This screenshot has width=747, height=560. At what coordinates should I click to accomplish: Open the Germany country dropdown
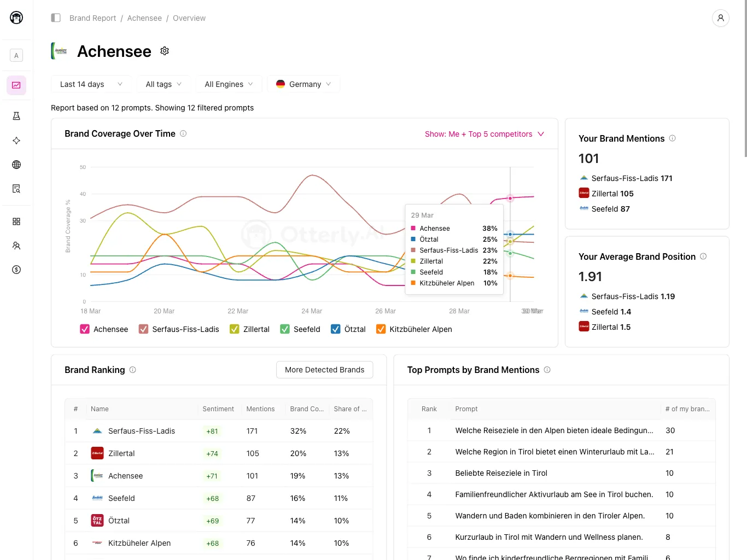[304, 84]
